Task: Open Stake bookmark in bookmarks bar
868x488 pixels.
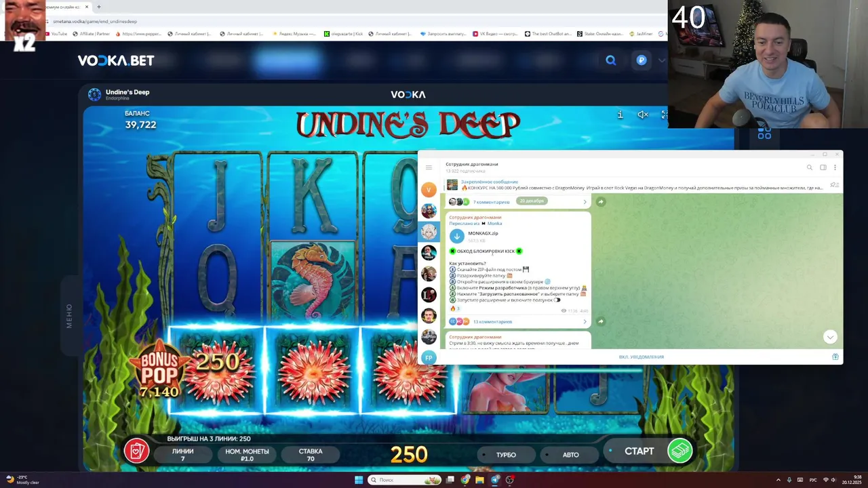Action: [601, 33]
